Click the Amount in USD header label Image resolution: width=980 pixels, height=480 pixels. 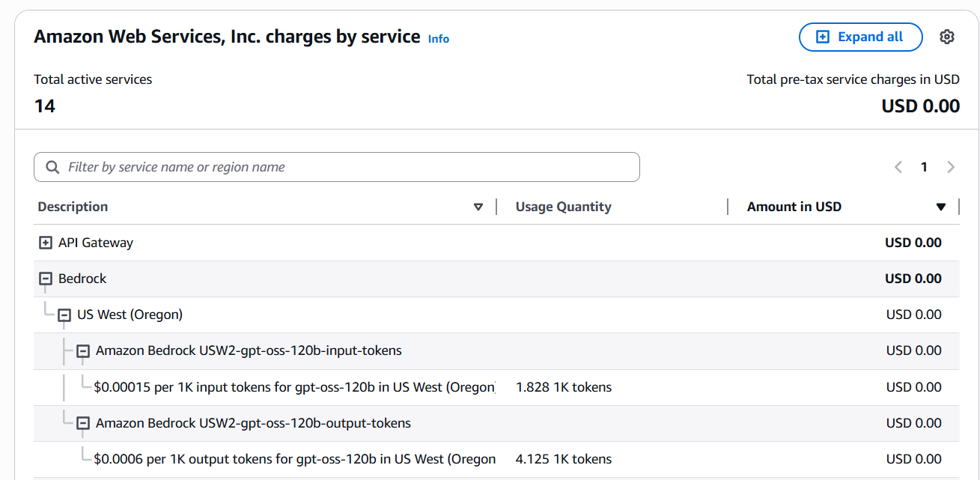[x=794, y=207]
